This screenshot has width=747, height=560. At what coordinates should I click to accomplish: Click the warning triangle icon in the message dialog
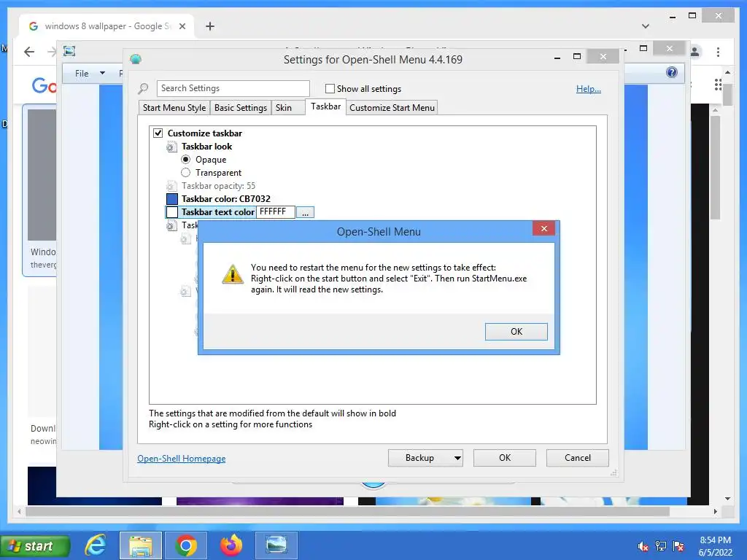233,274
